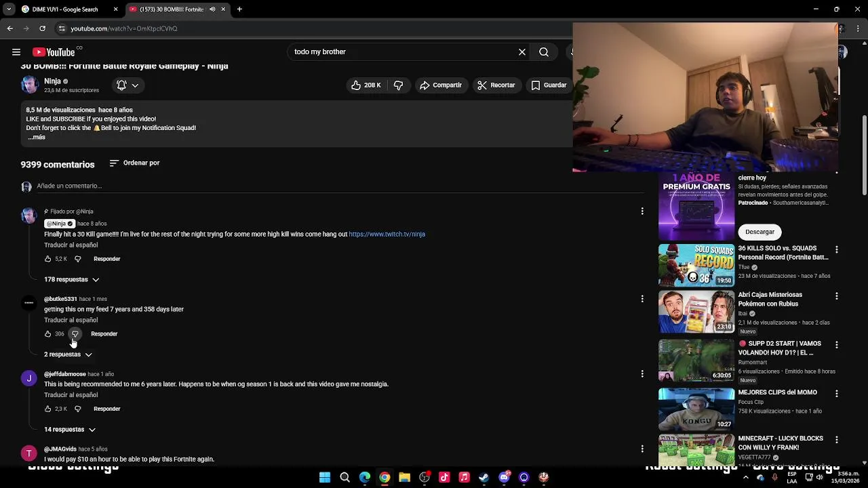Open @butke5331 channel name link
The image size is (868, 488).
point(60,299)
